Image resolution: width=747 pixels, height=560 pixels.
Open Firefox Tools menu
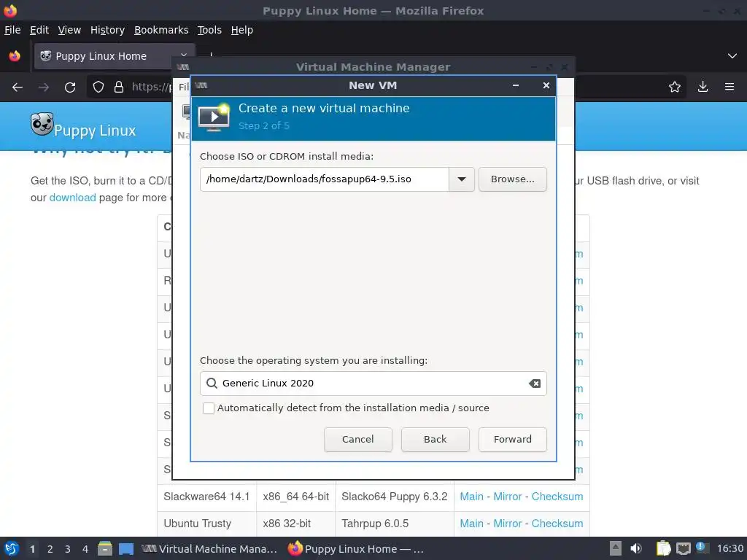tap(209, 30)
